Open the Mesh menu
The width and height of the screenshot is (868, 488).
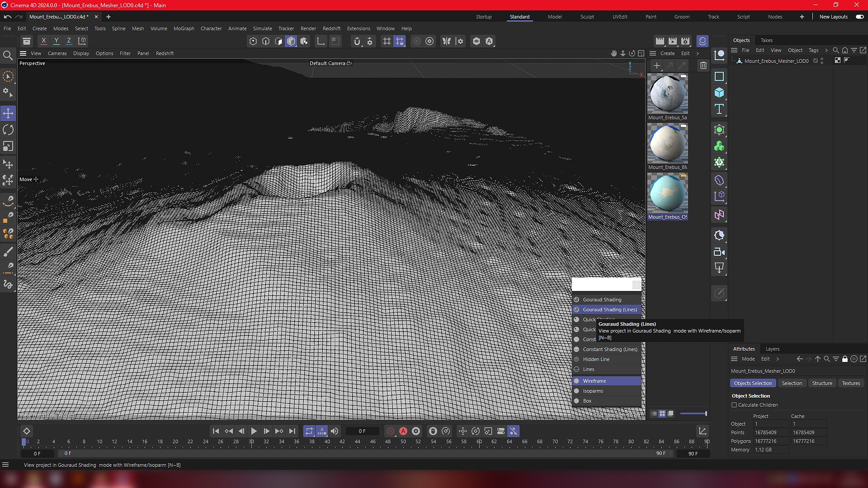138,28
